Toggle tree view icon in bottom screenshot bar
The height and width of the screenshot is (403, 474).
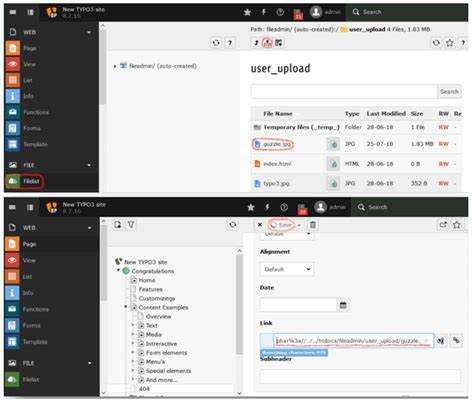point(30,208)
